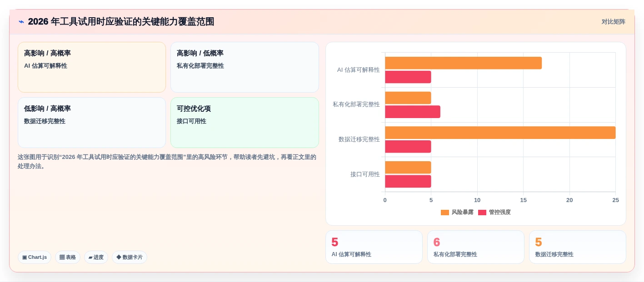Click the red bar for 数据迁移完整性
Image resolution: width=644 pixels, height=282 pixels.
pos(408,147)
